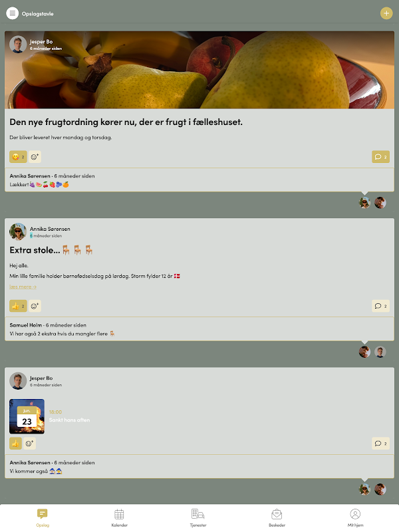Open the Kalender tab
Image resolution: width=399 pixels, height=532 pixels.
click(x=120, y=518)
